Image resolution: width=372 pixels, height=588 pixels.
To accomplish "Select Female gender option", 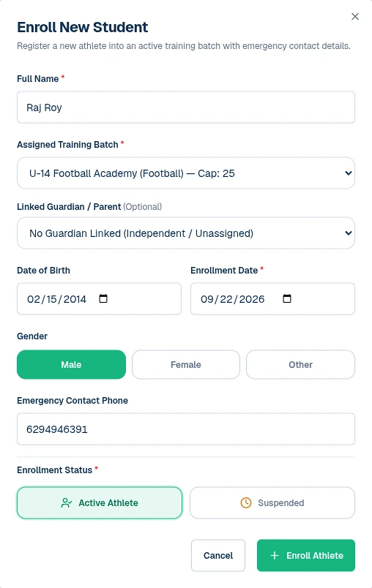I will tap(186, 364).
